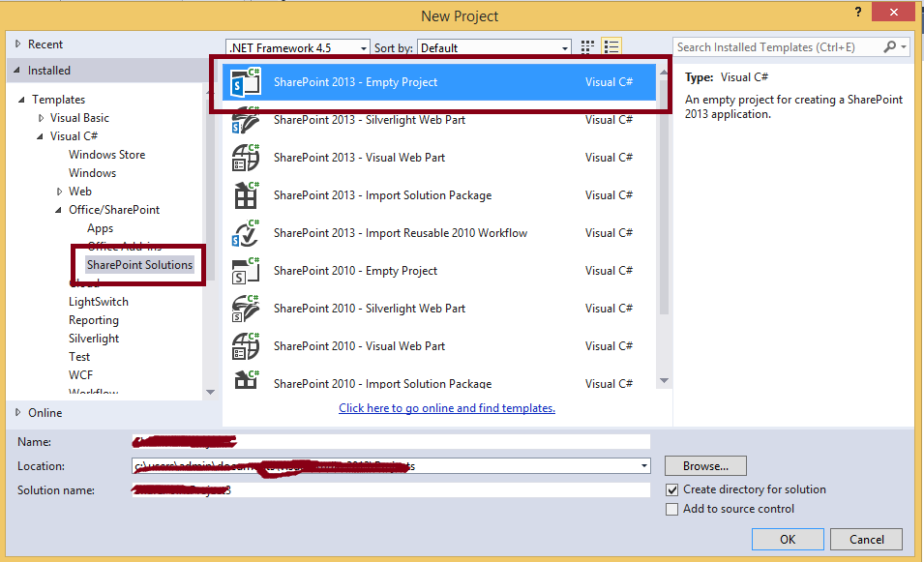Select 'SharePoint 2013 - Import Reusable 2010 Workflow' text

pos(401,233)
